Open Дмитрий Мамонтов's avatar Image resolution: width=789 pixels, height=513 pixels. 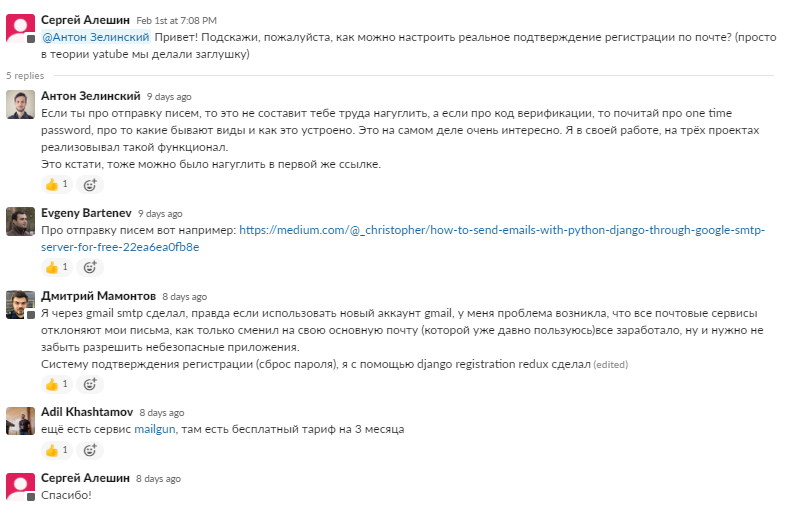tap(21, 305)
